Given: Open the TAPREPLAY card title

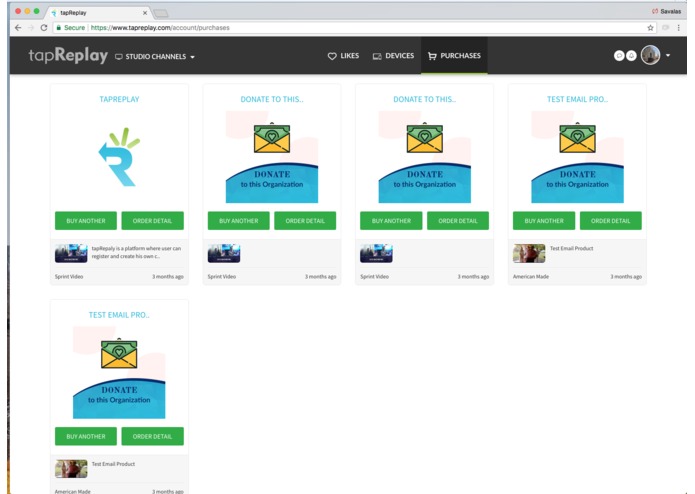Looking at the screenshot, I should (x=119, y=99).
